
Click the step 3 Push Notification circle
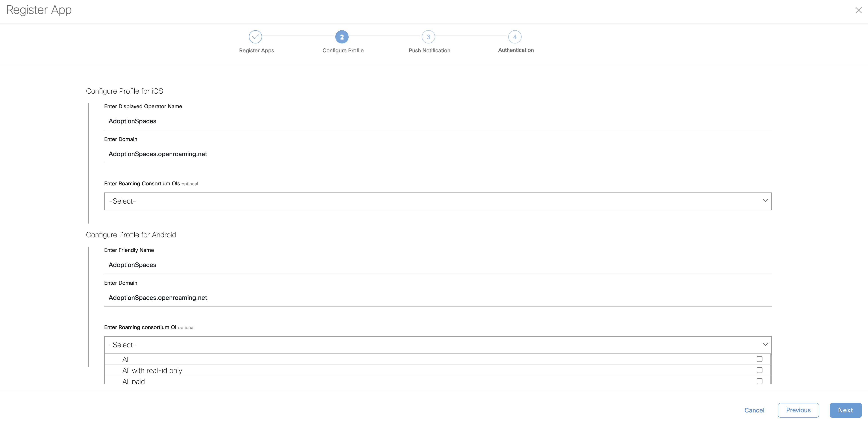coord(428,37)
